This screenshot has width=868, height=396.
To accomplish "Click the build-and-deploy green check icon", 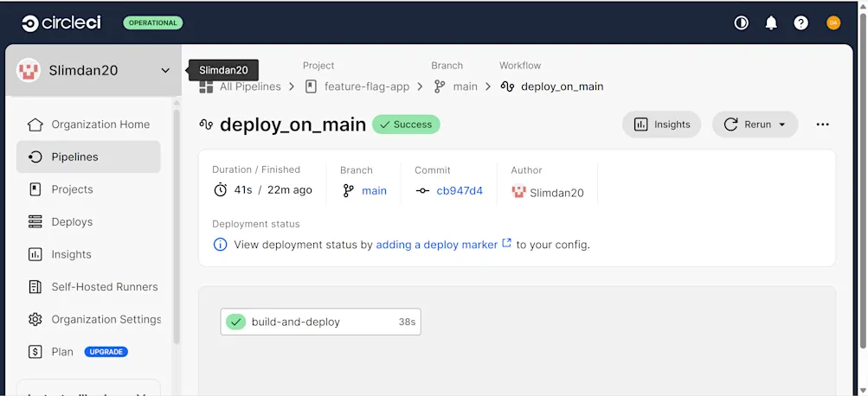I will pos(235,322).
